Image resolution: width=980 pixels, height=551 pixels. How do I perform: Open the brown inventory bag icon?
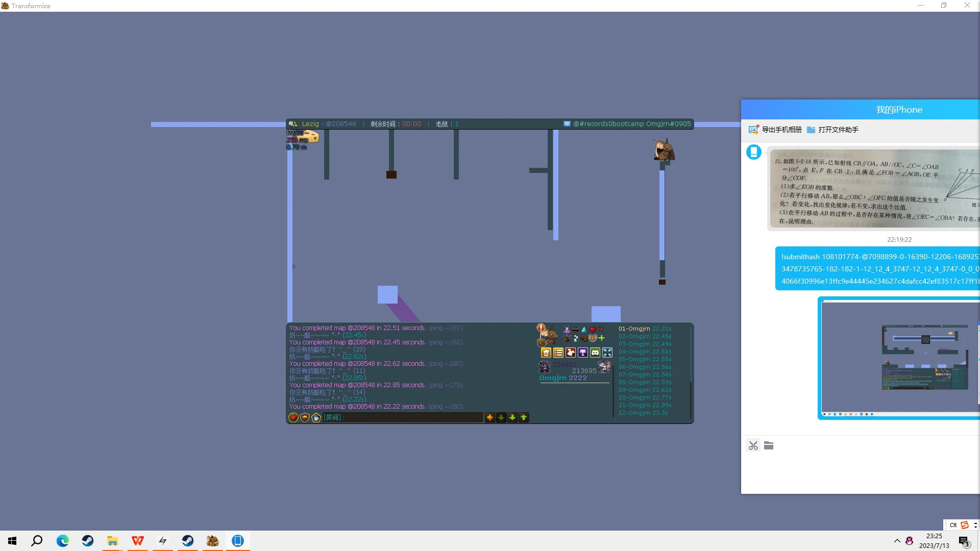click(542, 343)
